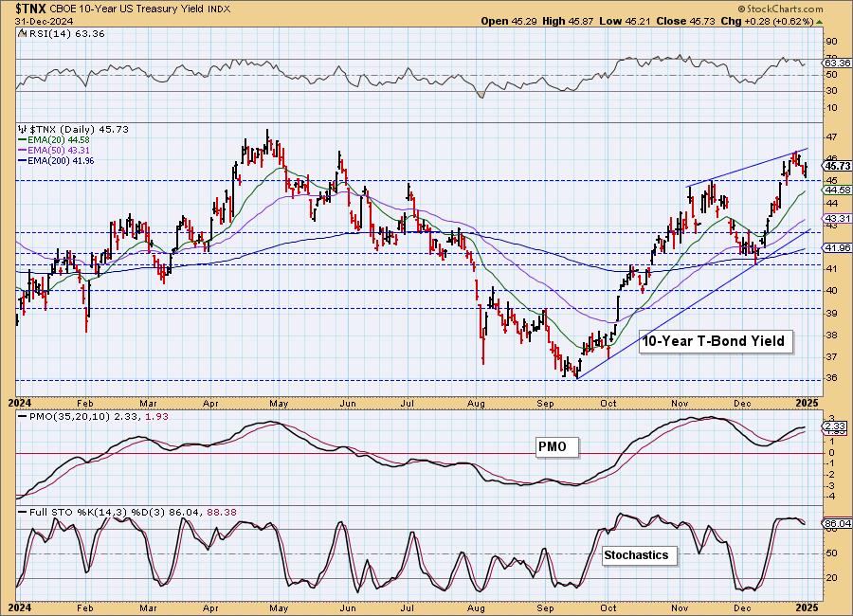Image resolution: width=853 pixels, height=616 pixels.
Task: Click 'Aug' on the price panel time axis
Action: [x=476, y=404]
